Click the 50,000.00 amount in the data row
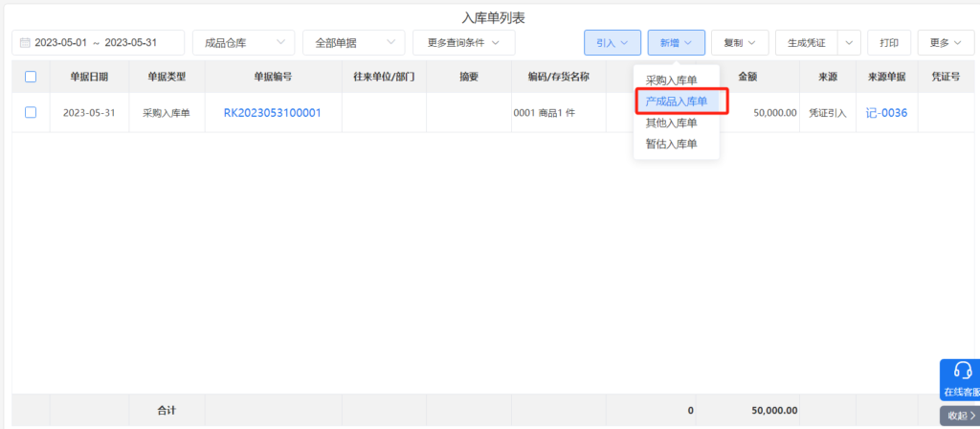Image resolution: width=980 pixels, height=429 pixels. click(x=775, y=113)
